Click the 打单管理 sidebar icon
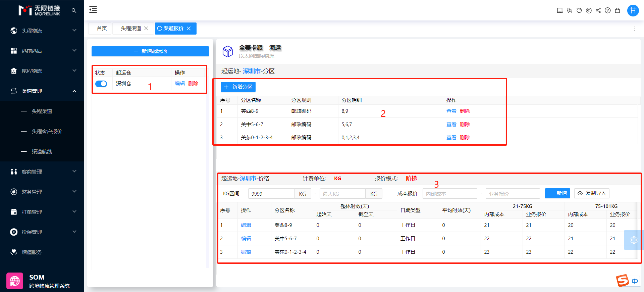The height and width of the screenshot is (292, 644). click(x=14, y=212)
